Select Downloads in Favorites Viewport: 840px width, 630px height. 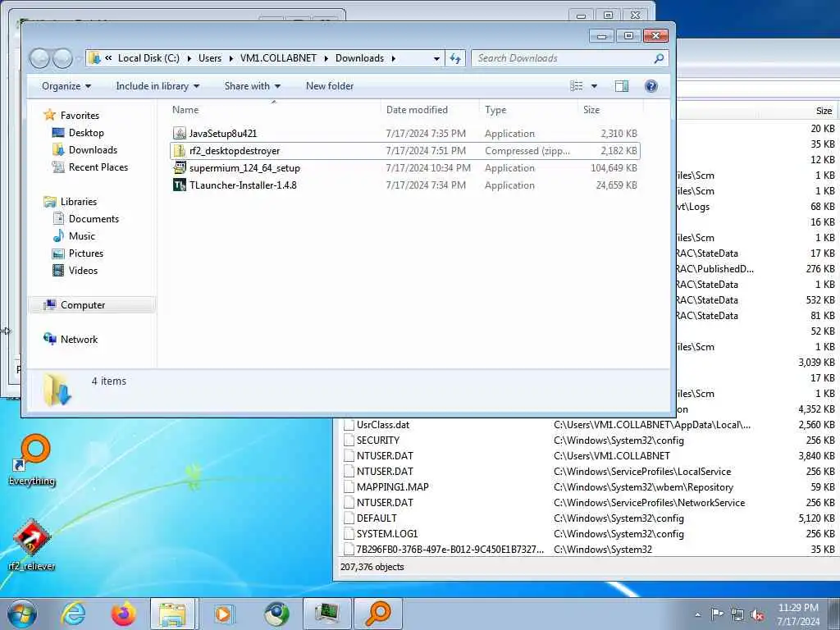pos(93,150)
